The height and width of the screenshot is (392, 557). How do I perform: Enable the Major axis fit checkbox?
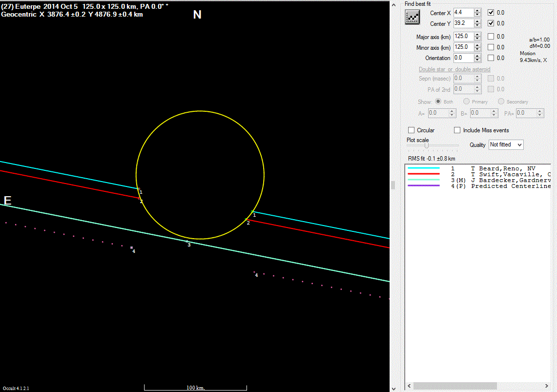491,36
